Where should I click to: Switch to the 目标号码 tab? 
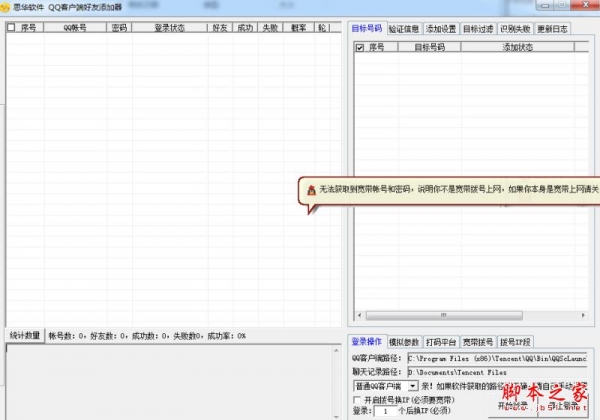click(x=367, y=28)
